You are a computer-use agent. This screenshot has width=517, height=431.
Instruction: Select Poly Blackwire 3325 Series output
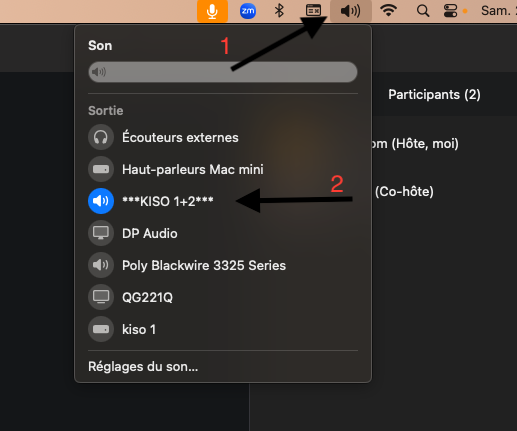(x=223, y=265)
